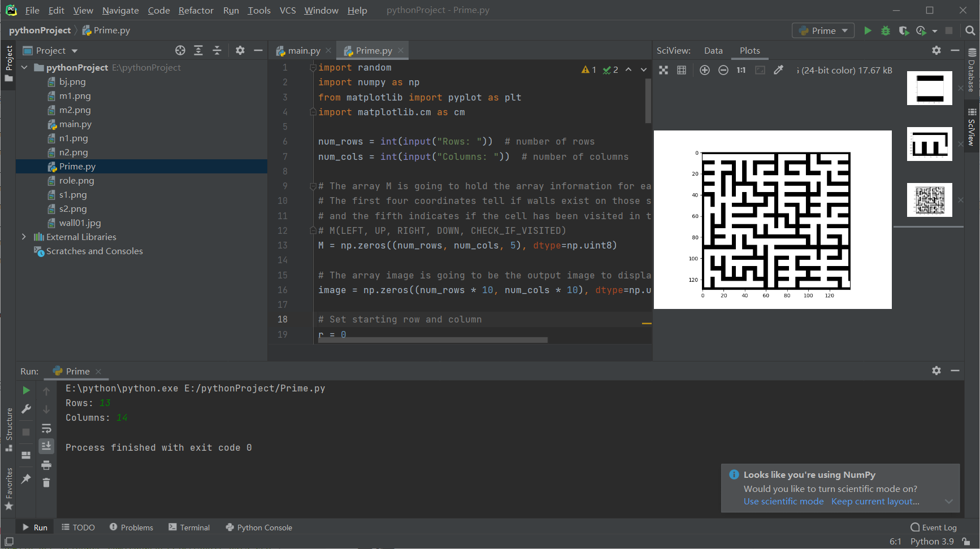
Task: Fold the comment block at line 9
Action: pos(313,186)
